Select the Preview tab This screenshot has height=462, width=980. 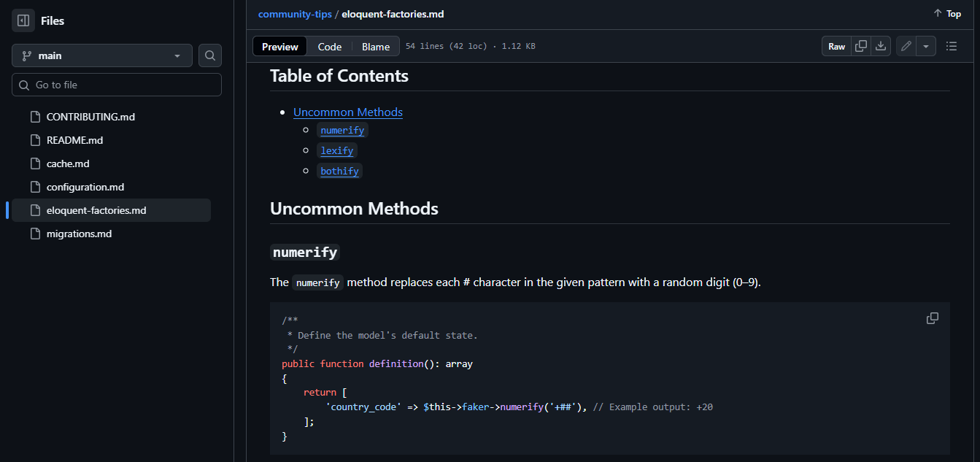click(280, 47)
